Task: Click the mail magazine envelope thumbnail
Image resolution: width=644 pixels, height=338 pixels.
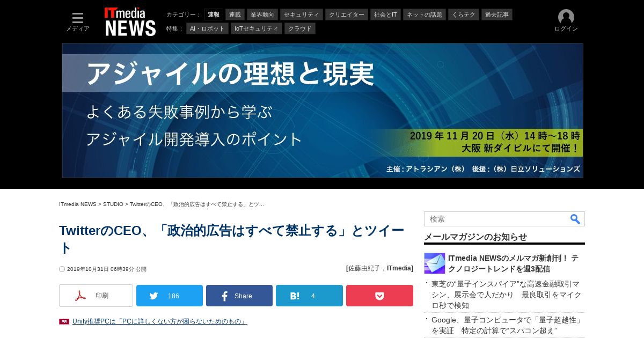Action: coord(435,263)
